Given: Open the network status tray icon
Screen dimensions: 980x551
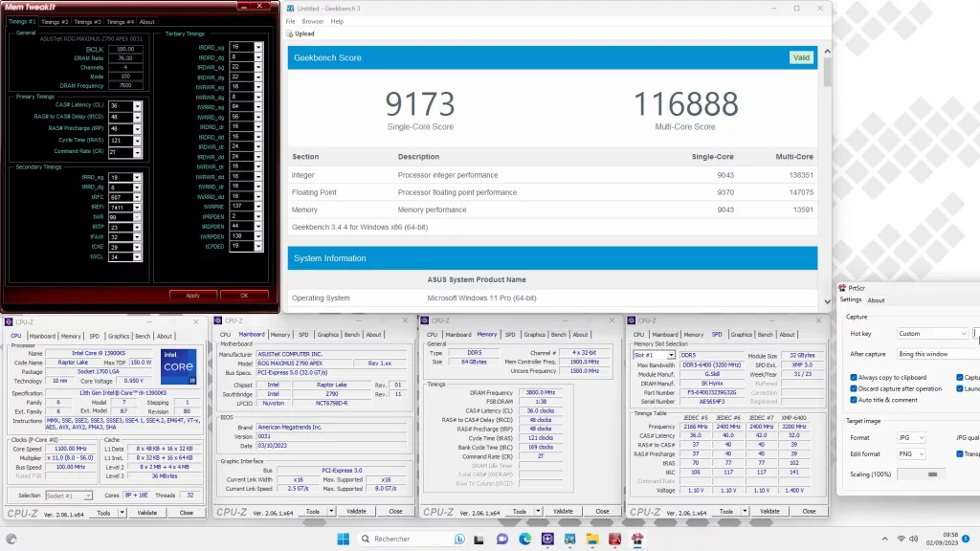Looking at the screenshot, I should (902, 540).
